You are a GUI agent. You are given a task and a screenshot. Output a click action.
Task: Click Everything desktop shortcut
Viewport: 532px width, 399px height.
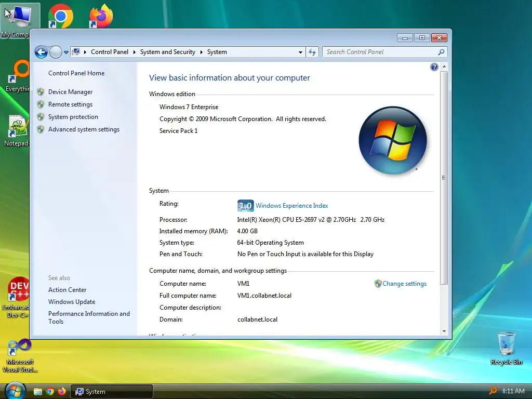pyautogui.click(x=17, y=76)
